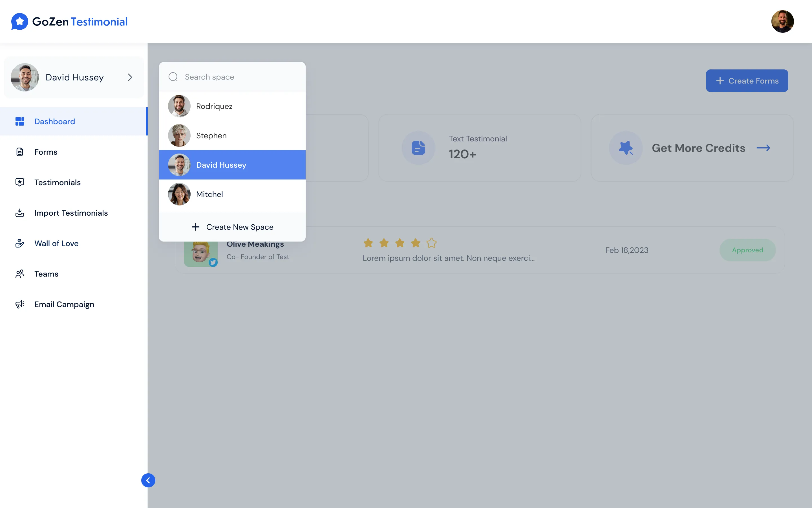This screenshot has height=508, width=812.
Task: Click Rodriquez's avatar in the space list
Action: pyautogui.click(x=179, y=106)
